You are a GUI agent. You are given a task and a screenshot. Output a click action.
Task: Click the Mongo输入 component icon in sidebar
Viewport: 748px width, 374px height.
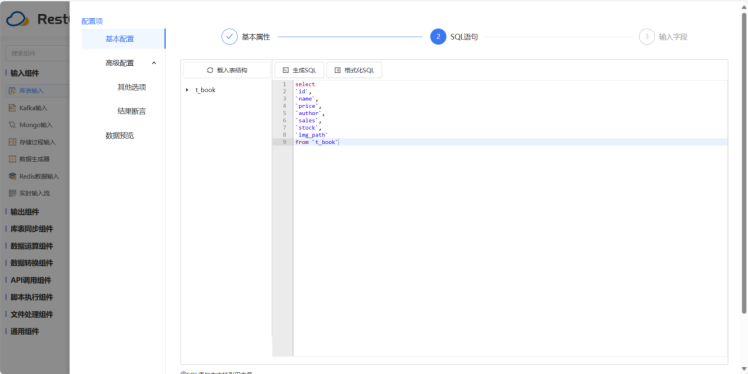click(x=13, y=125)
